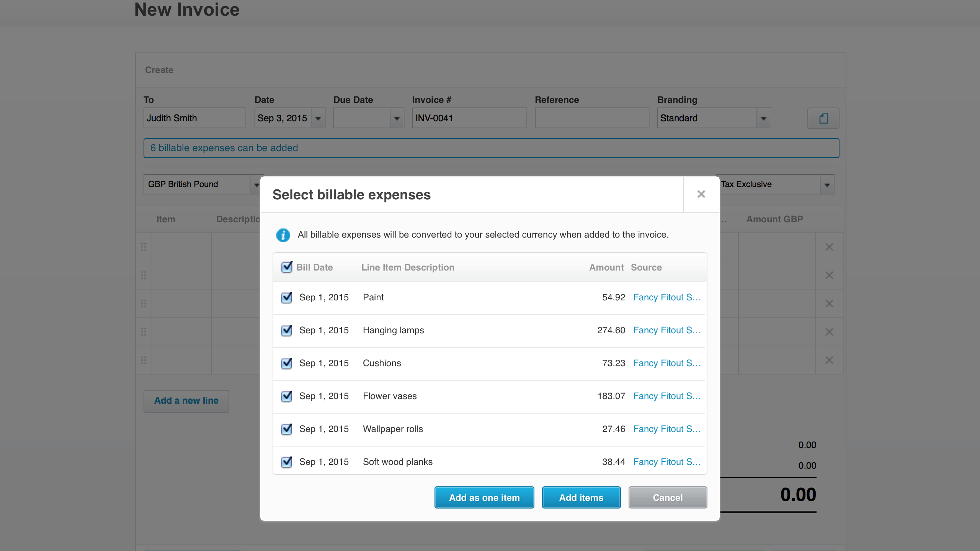This screenshot has width=980, height=551.
Task: Click the second row delete X
Action: click(x=829, y=275)
